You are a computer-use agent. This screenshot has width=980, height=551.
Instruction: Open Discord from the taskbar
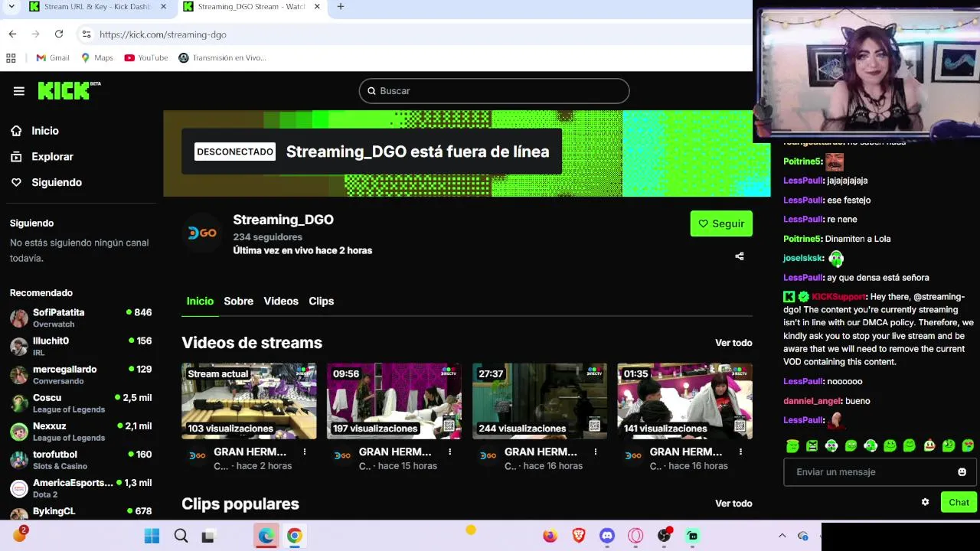pyautogui.click(x=607, y=536)
